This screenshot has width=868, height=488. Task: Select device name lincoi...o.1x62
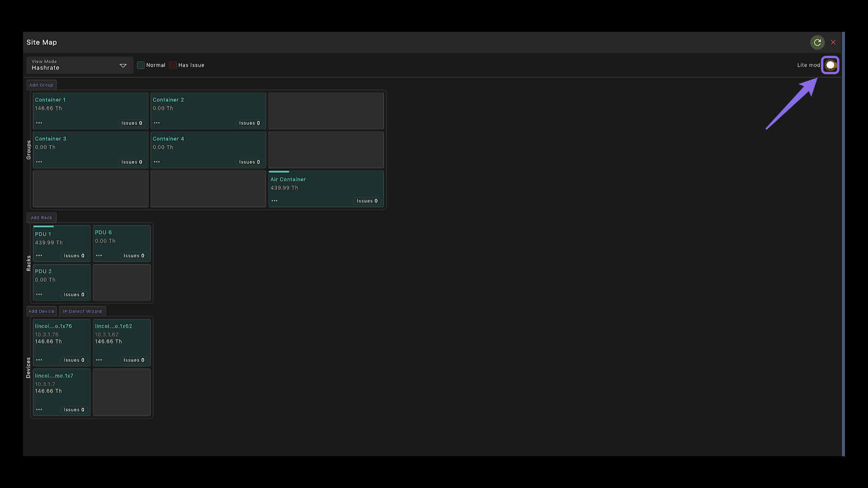pyautogui.click(x=113, y=326)
